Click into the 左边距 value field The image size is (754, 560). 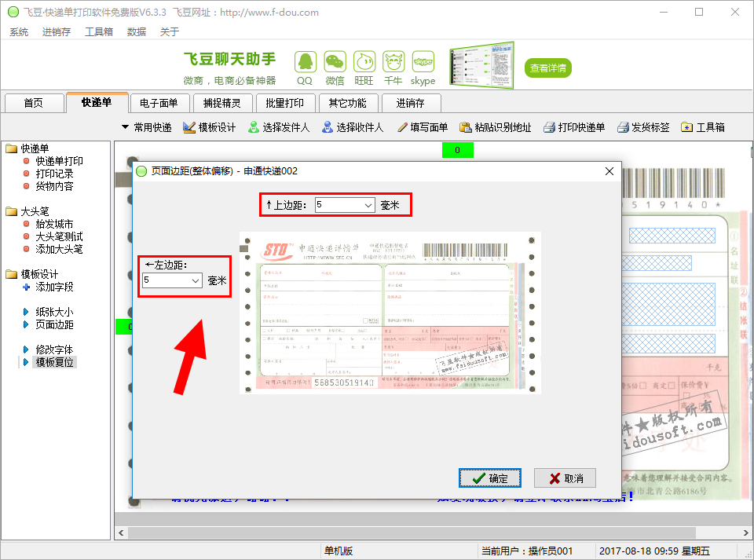tap(167, 280)
